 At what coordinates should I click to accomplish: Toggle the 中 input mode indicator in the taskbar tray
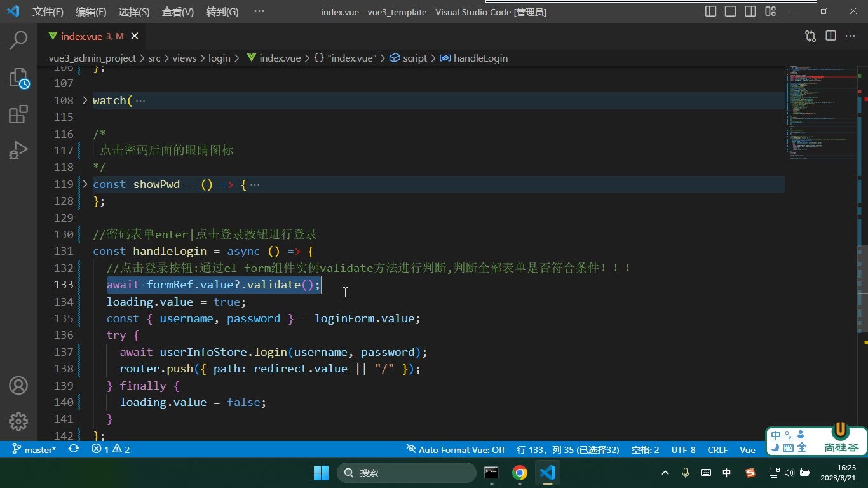tap(727, 473)
